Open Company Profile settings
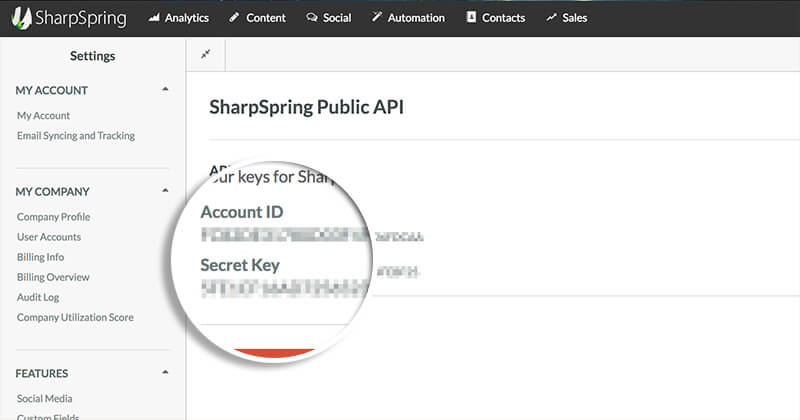Viewport: 800px width, 420px height. click(54, 216)
